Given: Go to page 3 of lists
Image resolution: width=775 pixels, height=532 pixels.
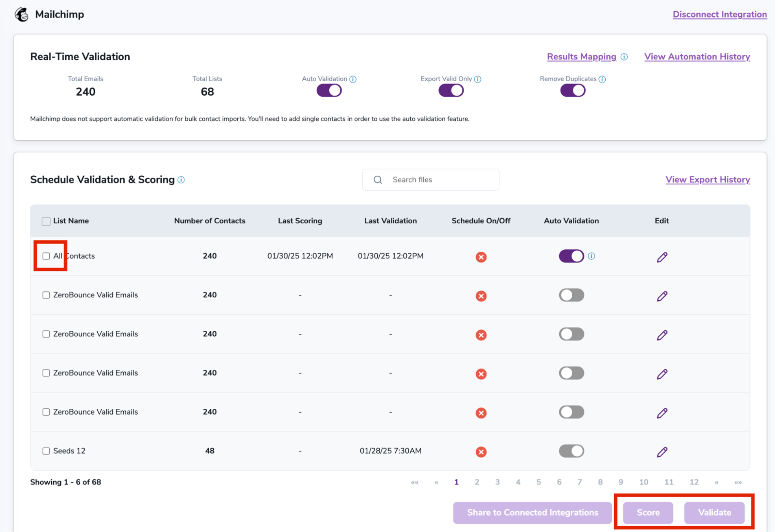Looking at the screenshot, I should (x=497, y=482).
